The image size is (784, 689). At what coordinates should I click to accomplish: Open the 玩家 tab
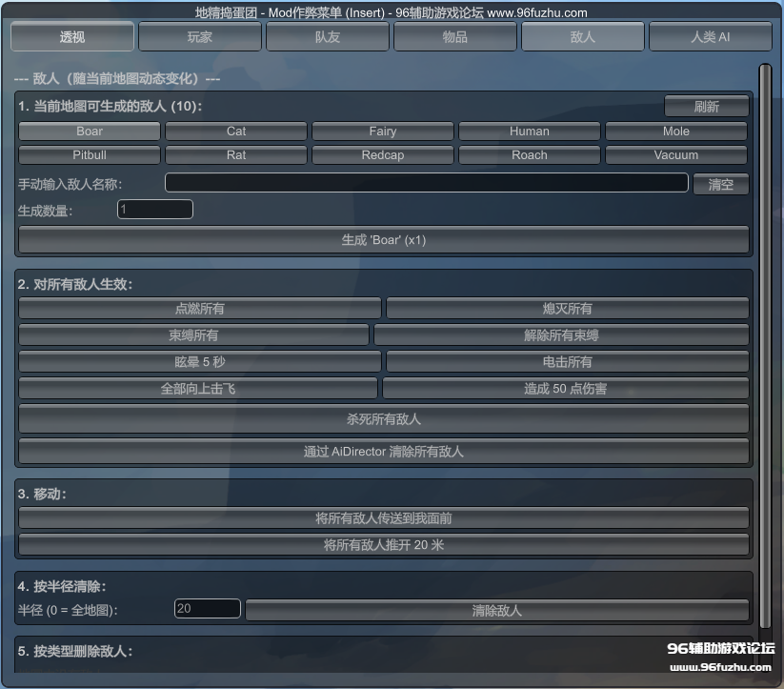(200, 36)
